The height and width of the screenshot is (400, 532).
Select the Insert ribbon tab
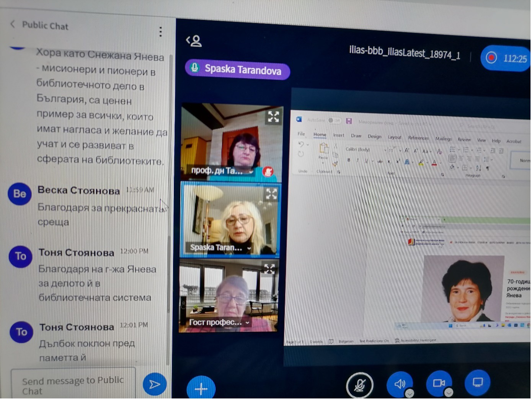[x=338, y=135]
